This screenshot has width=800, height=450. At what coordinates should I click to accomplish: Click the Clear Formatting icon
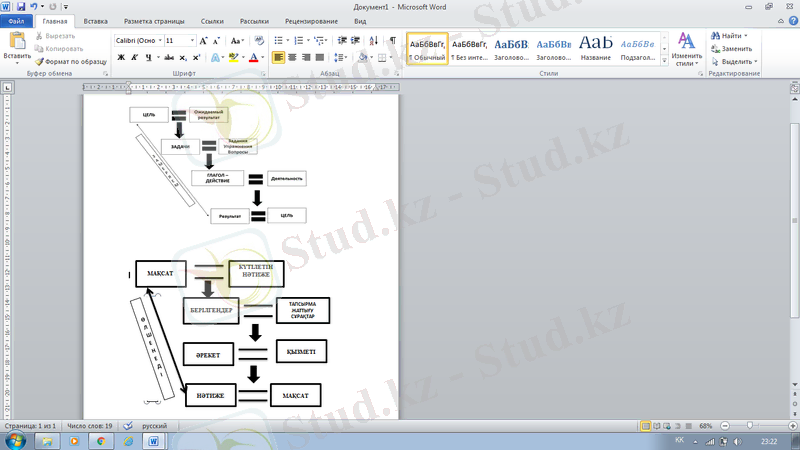(x=260, y=40)
